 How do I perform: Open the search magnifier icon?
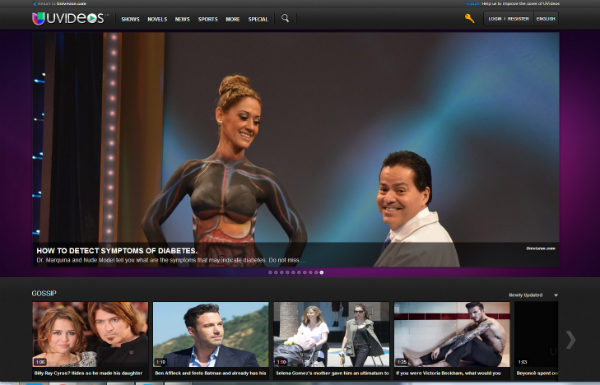pos(285,18)
